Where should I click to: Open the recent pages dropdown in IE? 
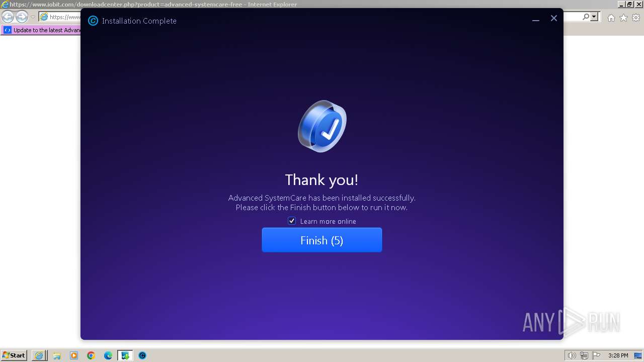[33, 17]
